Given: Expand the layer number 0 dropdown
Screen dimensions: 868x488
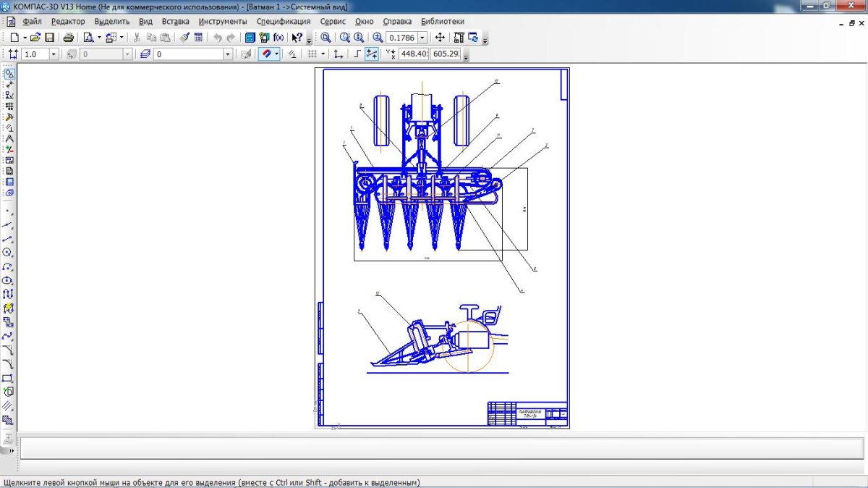Looking at the screenshot, I should pos(227,54).
